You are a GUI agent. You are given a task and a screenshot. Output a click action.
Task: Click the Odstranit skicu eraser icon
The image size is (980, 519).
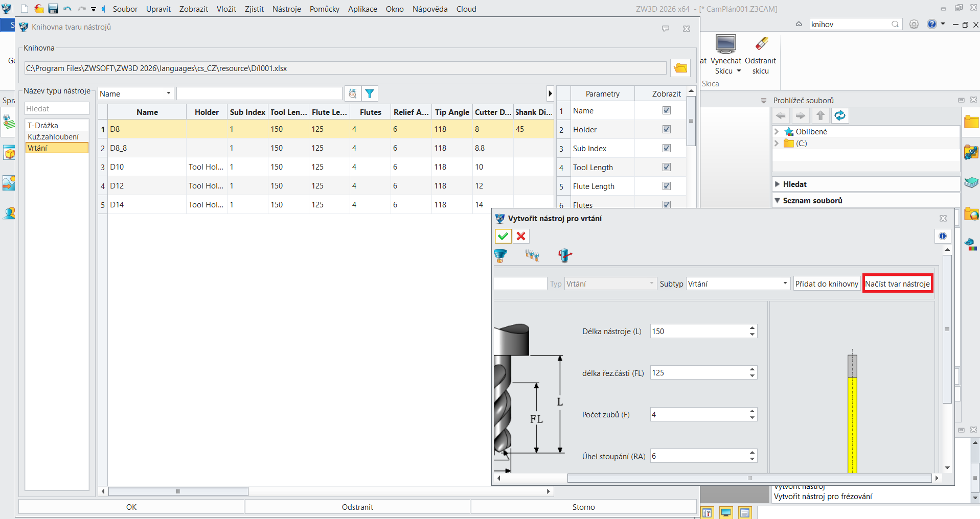(761, 44)
